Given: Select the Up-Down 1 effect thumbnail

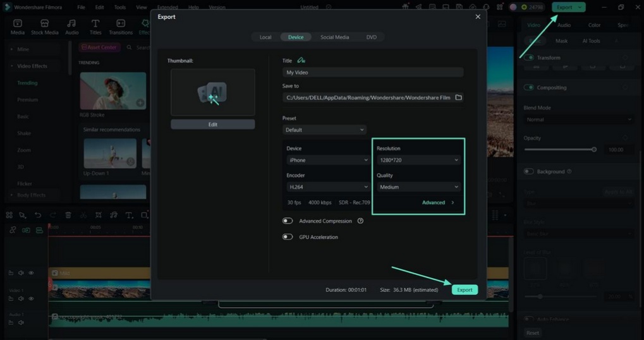Looking at the screenshot, I should pos(110,153).
